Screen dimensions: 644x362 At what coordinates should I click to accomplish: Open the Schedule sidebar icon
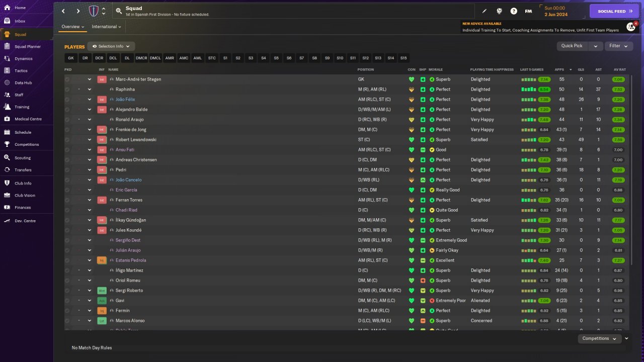(x=7, y=132)
